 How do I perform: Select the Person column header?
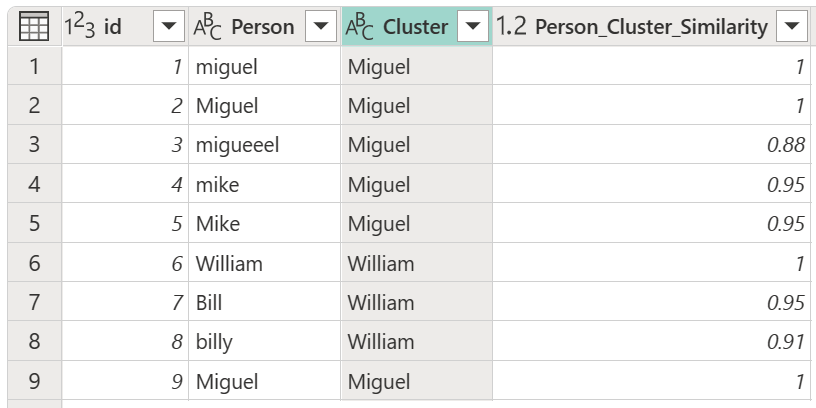coord(263,28)
